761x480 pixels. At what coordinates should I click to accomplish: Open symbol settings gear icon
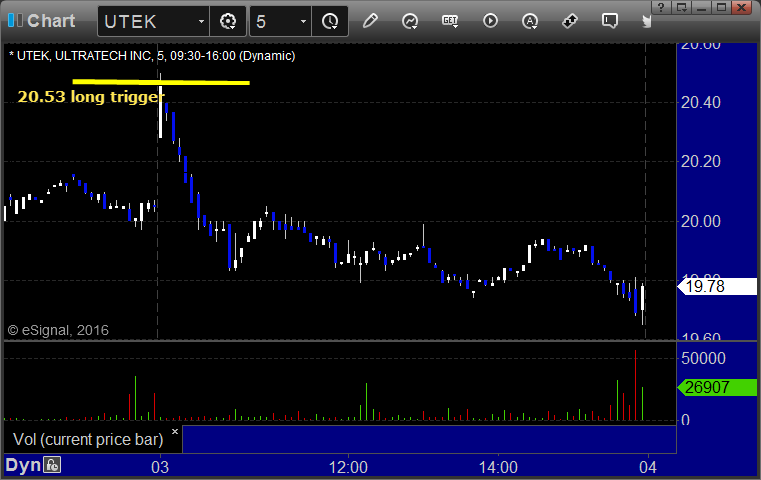(228, 21)
